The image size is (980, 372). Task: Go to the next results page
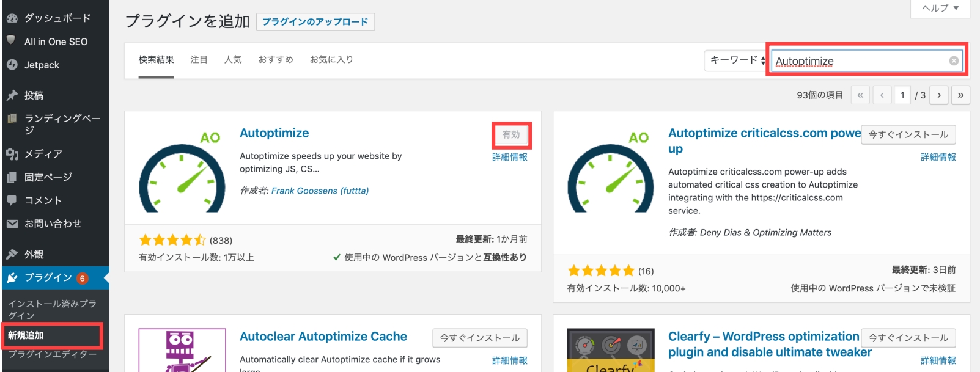939,95
